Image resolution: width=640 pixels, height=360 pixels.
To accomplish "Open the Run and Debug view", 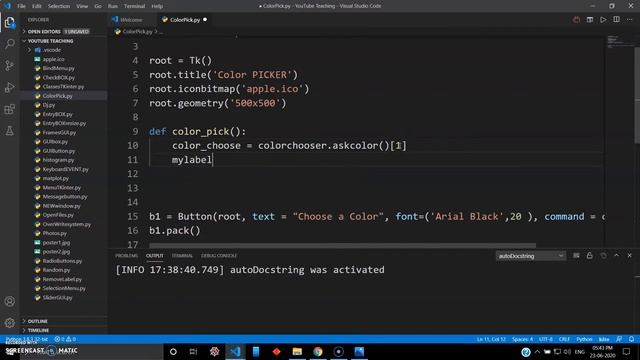I will pyautogui.click(x=9, y=87).
